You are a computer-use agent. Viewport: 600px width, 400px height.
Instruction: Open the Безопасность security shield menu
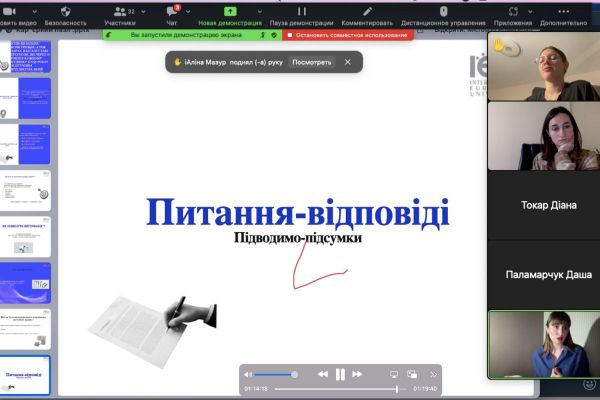point(66,13)
